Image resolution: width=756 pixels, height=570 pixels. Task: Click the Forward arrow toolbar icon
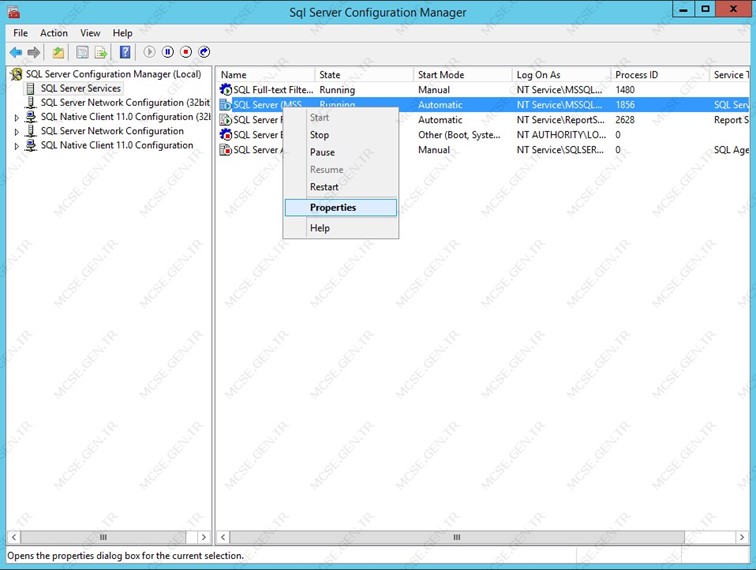point(34,52)
